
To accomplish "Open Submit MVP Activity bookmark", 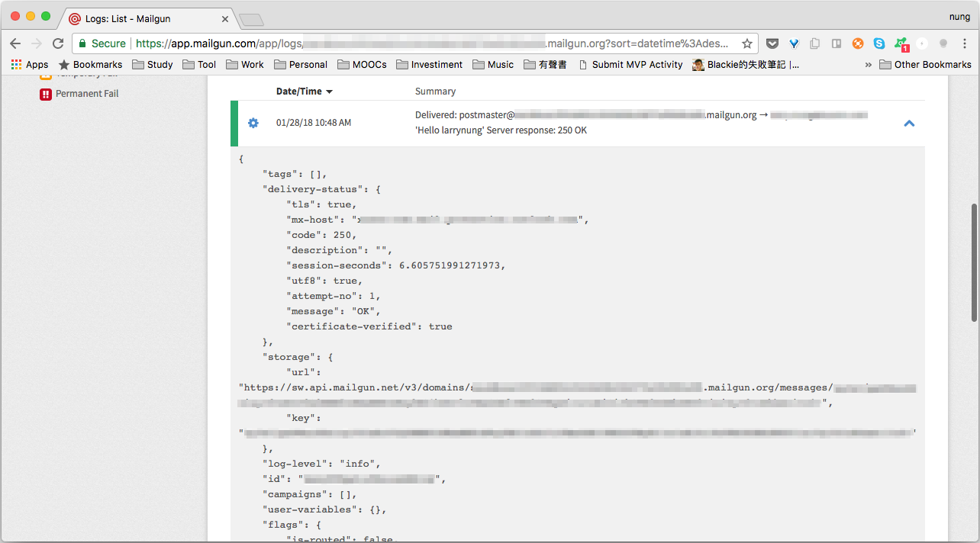I will click(x=630, y=65).
